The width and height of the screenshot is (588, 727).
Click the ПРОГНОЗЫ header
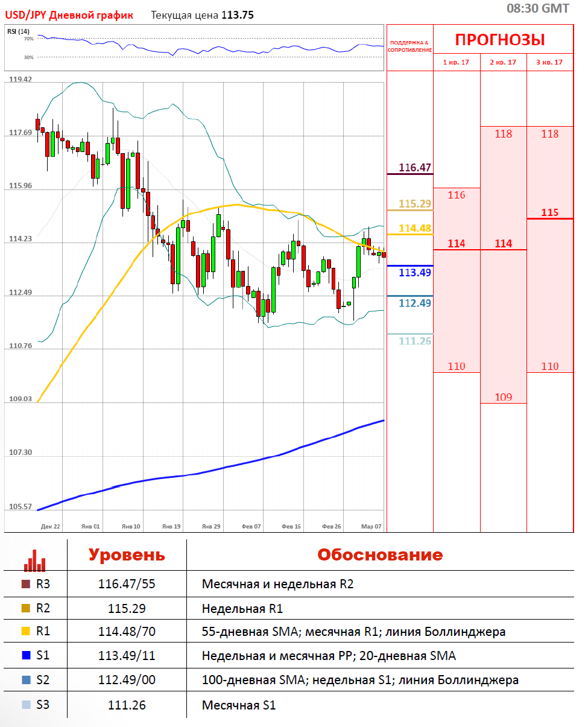(499, 40)
